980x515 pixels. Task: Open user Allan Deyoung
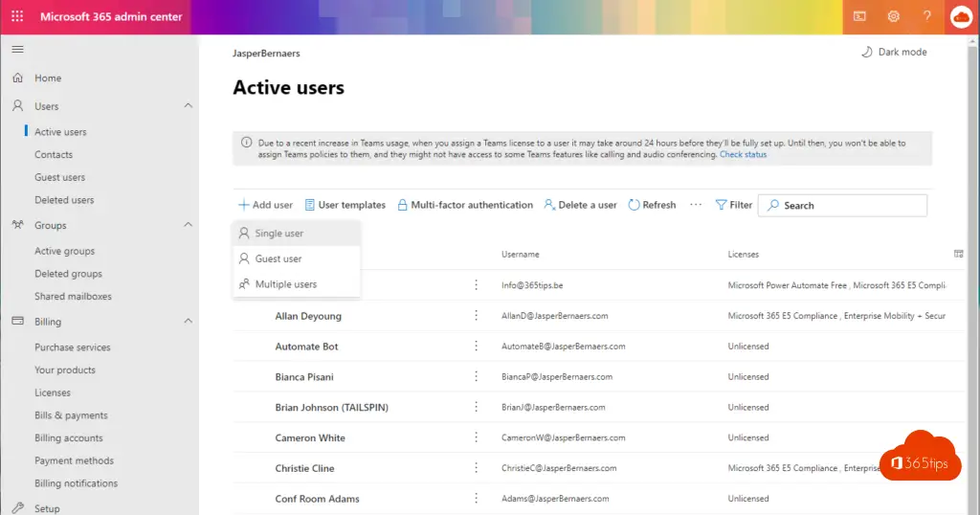[308, 316]
